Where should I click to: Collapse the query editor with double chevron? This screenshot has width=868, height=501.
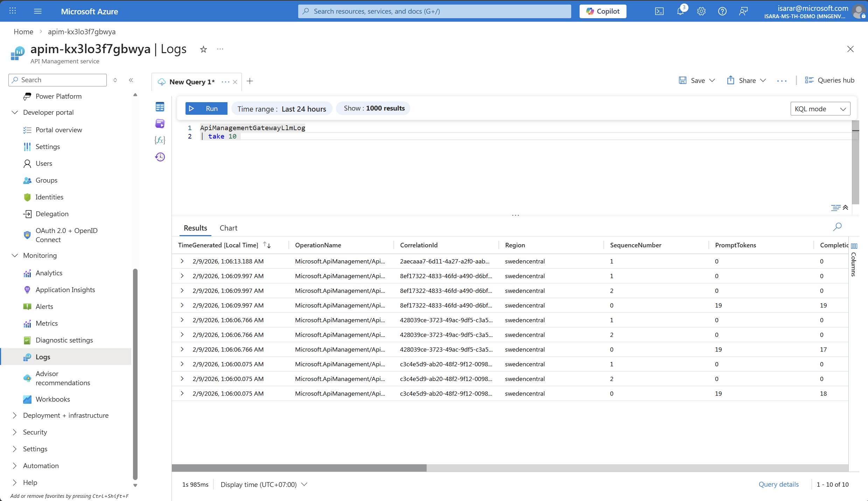pyautogui.click(x=846, y=207)
